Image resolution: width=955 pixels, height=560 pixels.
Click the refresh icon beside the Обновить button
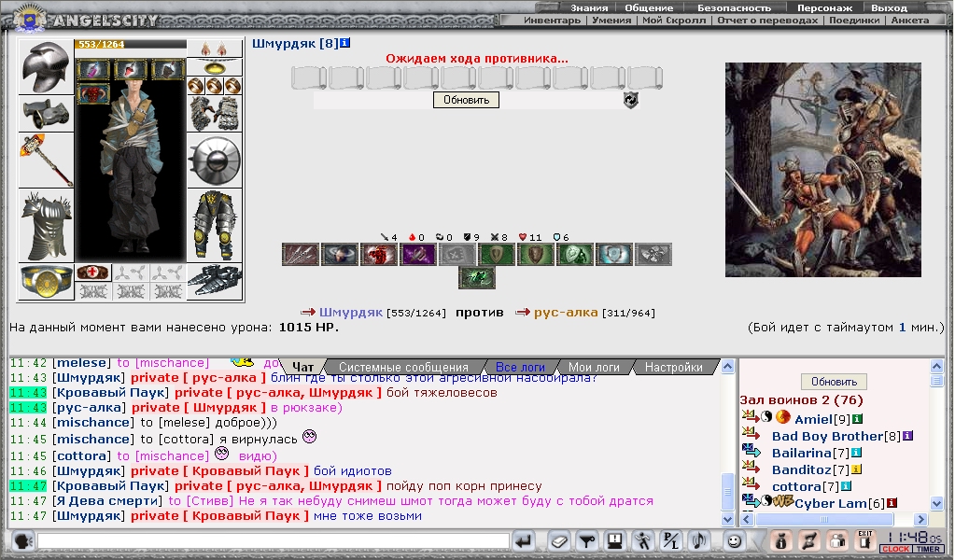click(x=630, y=100)
